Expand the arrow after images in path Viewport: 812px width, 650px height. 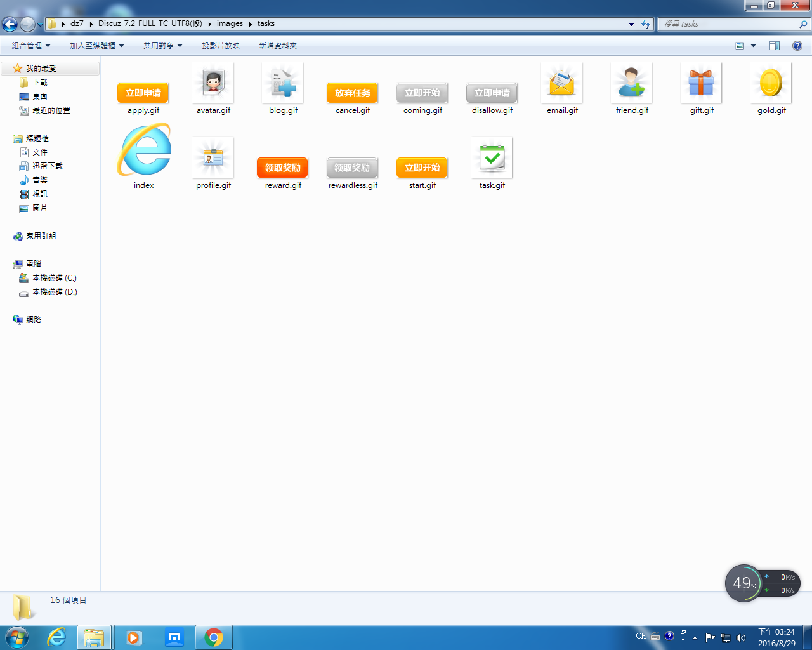pyautogui.click(x=250, y=24)
